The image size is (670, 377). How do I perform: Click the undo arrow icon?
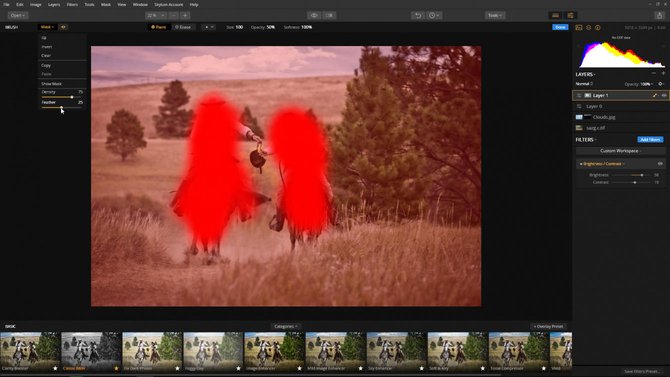coord(418,15)
